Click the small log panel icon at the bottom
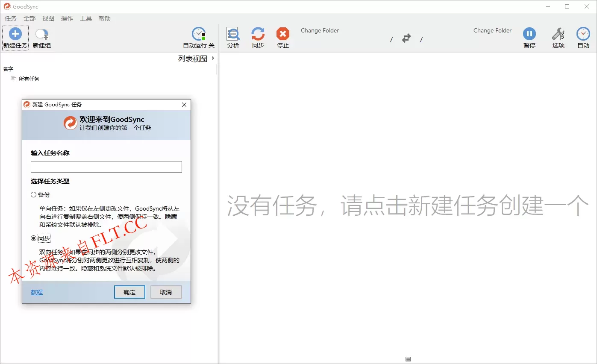 [x=408, y=359]
